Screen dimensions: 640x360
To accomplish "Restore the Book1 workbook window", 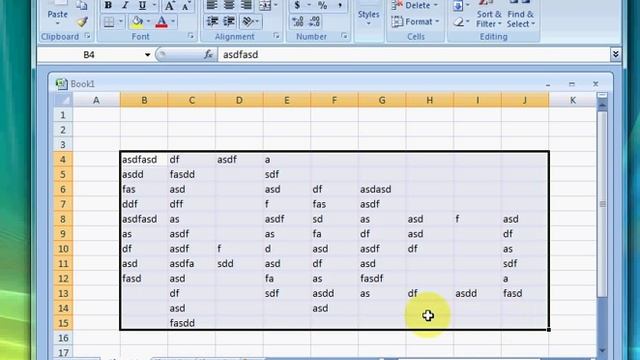I will 571,84.
